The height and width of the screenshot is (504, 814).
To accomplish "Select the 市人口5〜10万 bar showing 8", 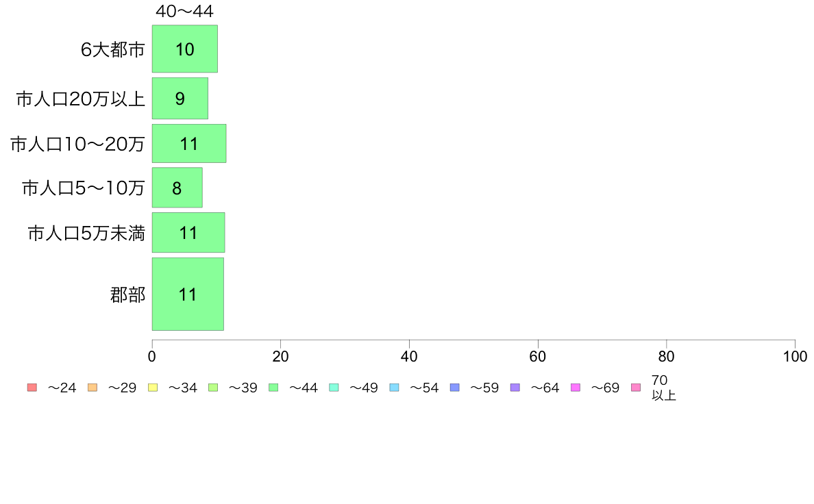I will coord(177,188).
